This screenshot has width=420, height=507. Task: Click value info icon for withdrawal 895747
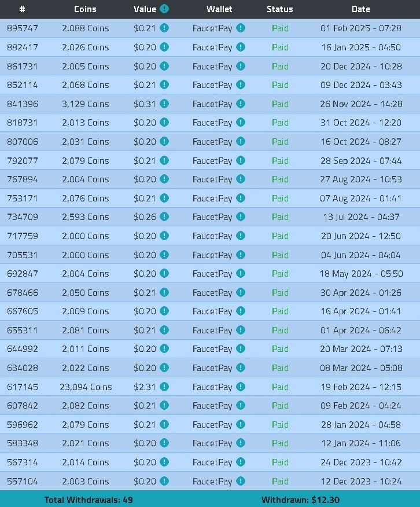coord(164,28)
